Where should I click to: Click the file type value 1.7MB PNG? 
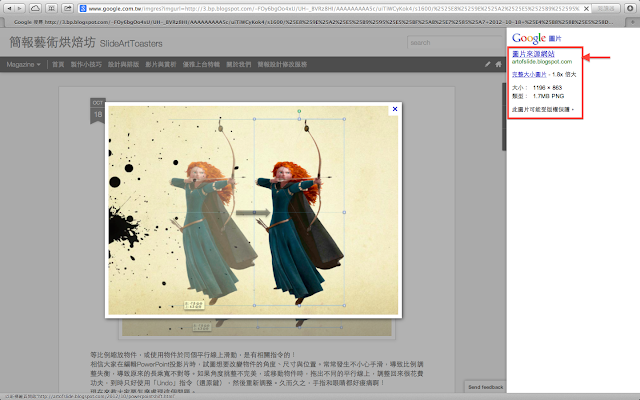point(548,96)
